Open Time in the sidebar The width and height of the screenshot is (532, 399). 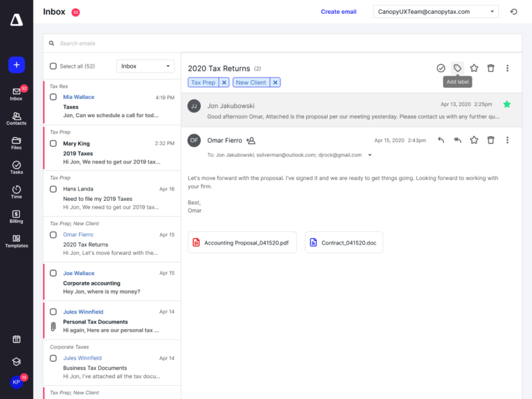pyautogui.click(x=17, y=192)
